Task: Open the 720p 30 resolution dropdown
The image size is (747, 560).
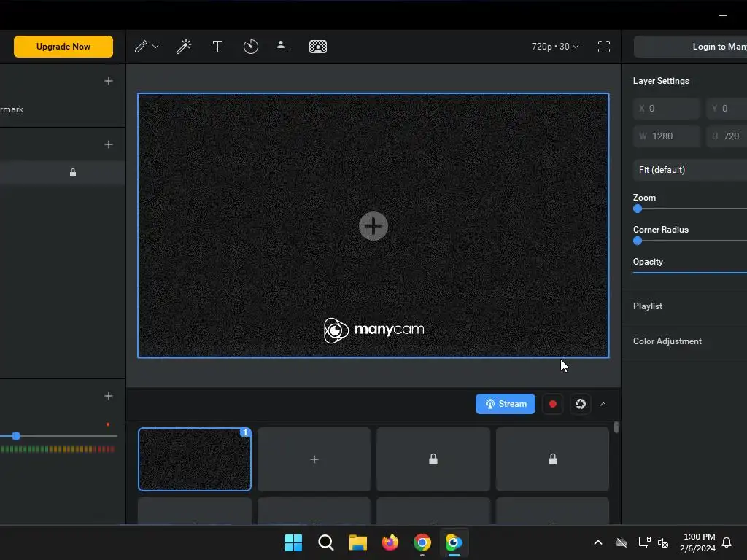Action: click(x=555, y=47)
